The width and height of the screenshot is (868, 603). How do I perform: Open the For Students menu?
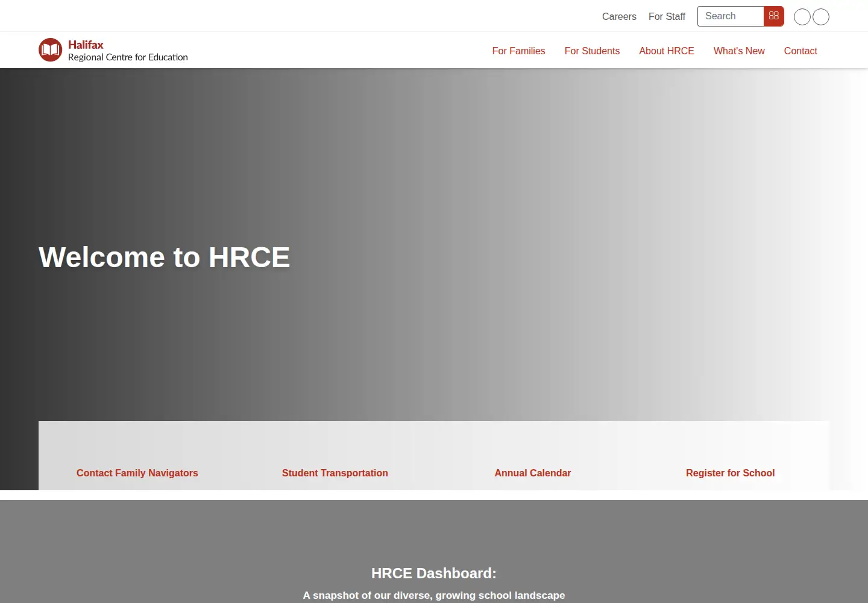[592, 51]
